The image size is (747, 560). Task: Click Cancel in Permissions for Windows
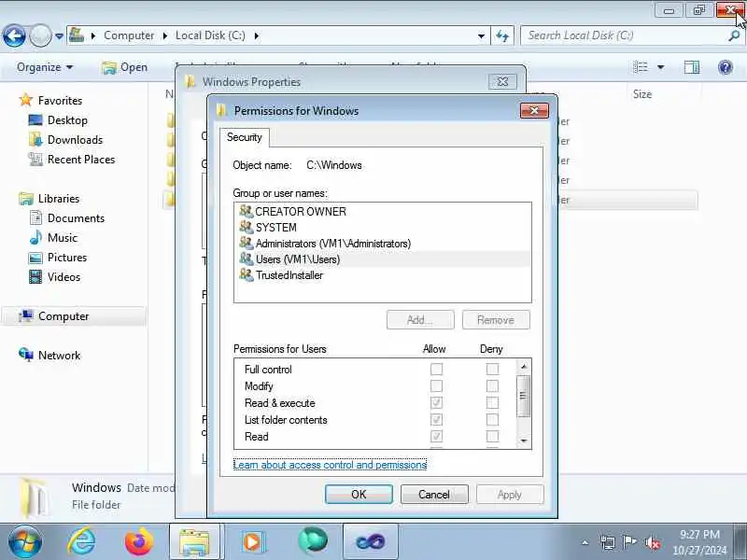click(434, 495)
